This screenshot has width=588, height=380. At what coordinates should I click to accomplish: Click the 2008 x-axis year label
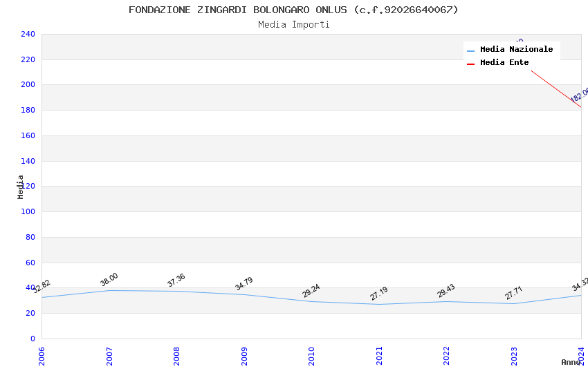[176, 356]
